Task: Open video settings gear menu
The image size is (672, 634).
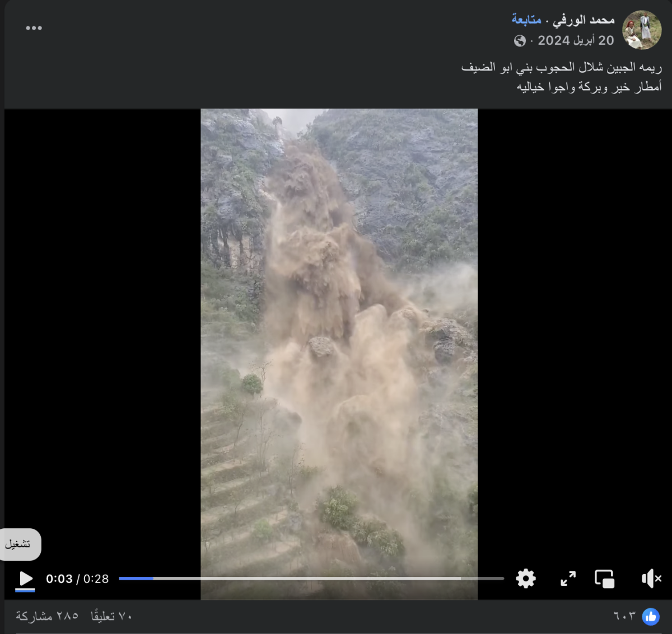Action: (x=525, y=579)
